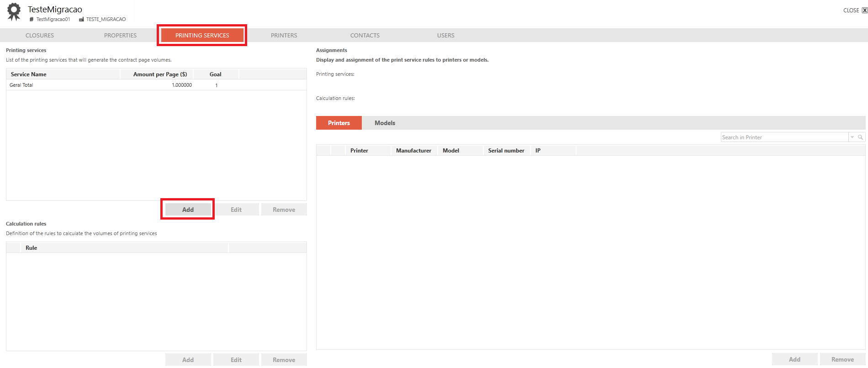The width and height of the screenshot is (868, 368).
Task: Focus the Search in Printer field
Action: (x=784, y=137)
